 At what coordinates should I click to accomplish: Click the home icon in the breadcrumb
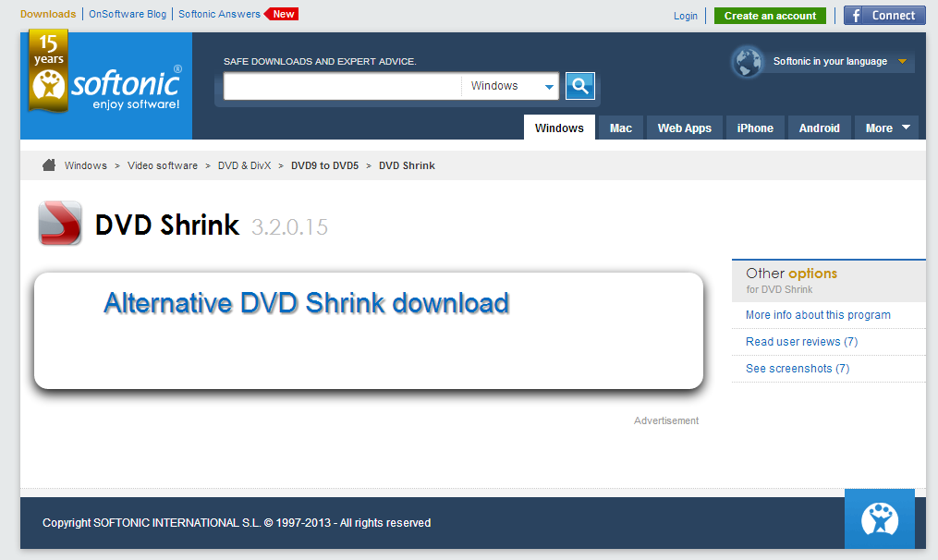coord(49,165)
